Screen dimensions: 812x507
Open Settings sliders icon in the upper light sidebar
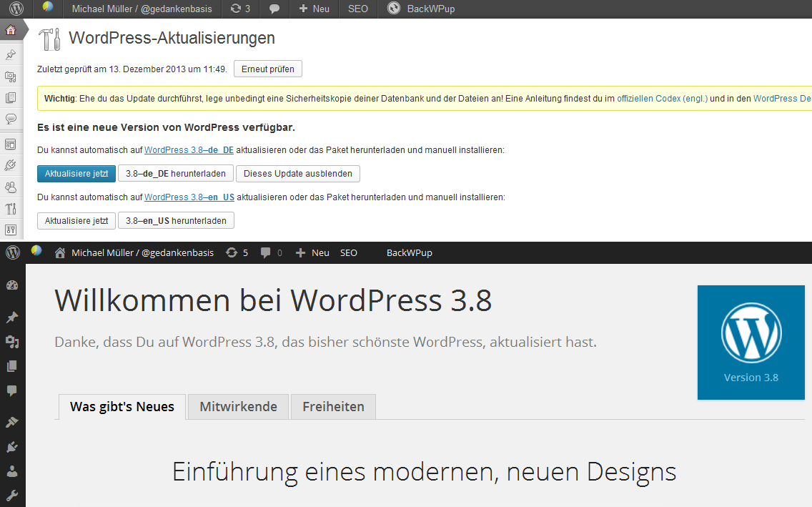pyautogui.click(x=11, y=230)
